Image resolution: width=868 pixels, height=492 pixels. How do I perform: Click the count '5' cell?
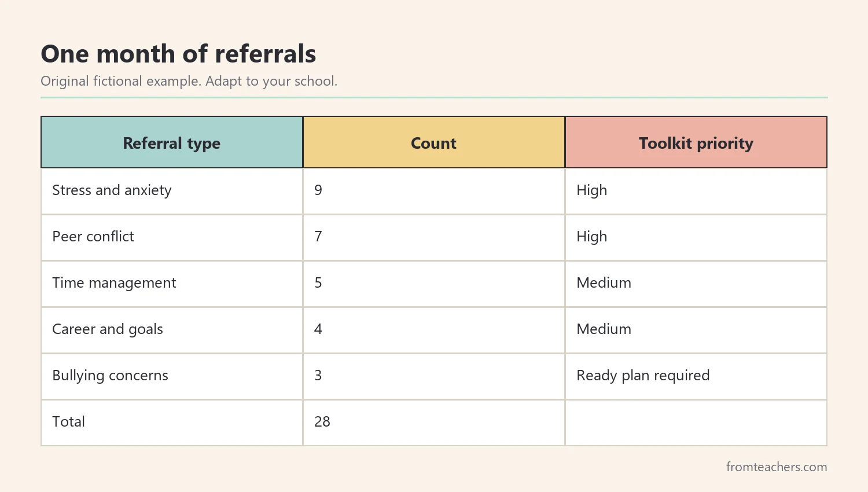click(434, 284)
